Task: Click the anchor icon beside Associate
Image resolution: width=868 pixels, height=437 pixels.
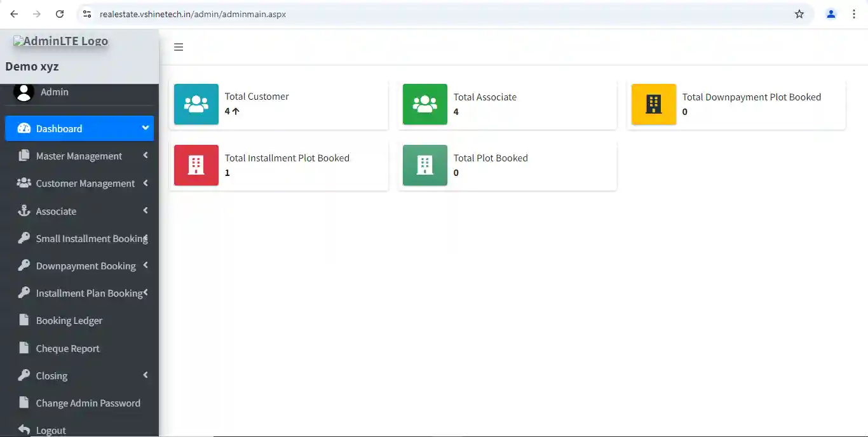Action: coord(24,211)
